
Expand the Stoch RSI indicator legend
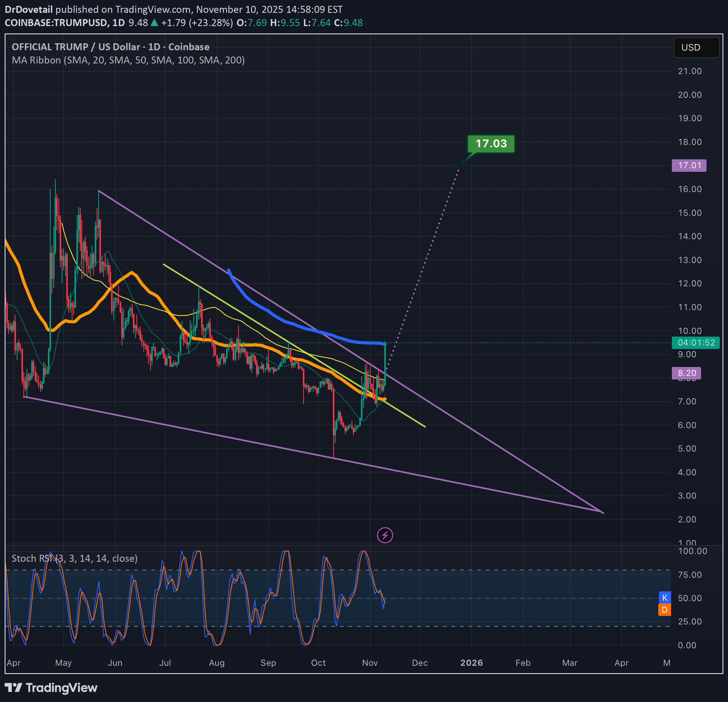tap(74, 558)
